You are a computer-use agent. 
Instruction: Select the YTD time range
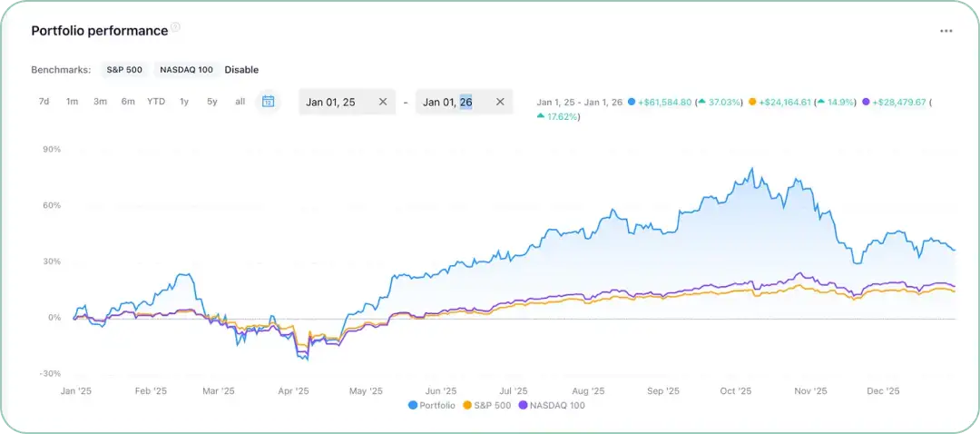(156, 102)
